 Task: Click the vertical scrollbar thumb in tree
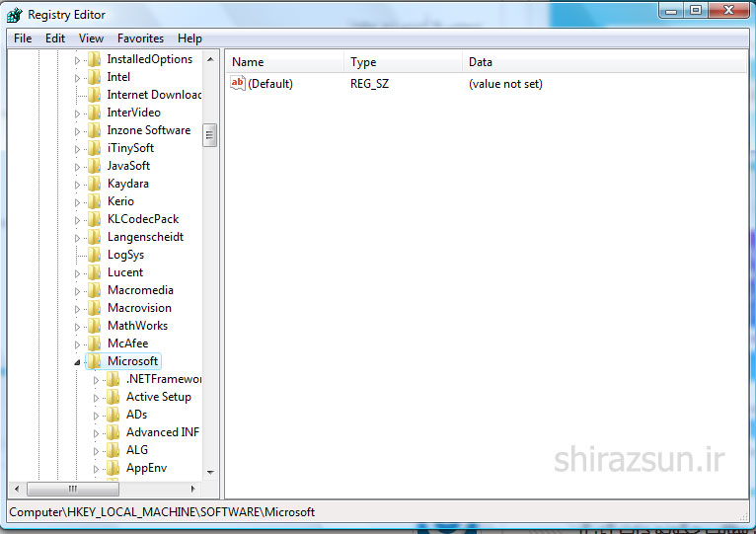click(210, 135)
